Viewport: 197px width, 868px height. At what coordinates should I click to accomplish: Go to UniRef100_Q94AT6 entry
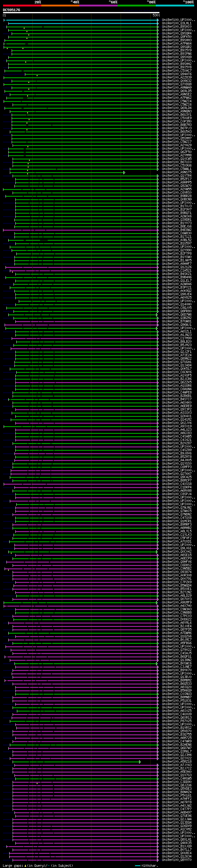177,74
